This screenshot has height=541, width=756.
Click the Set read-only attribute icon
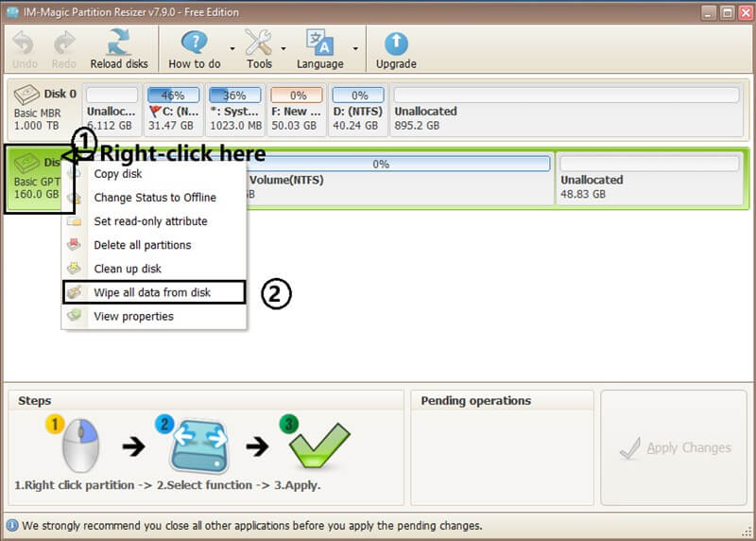75,221
